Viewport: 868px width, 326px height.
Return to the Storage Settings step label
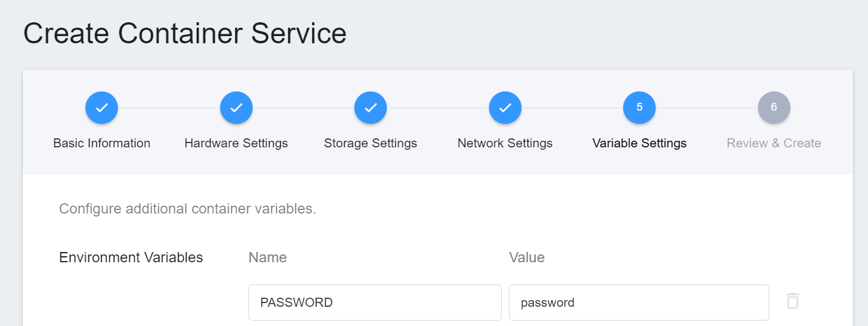point(371,143)
